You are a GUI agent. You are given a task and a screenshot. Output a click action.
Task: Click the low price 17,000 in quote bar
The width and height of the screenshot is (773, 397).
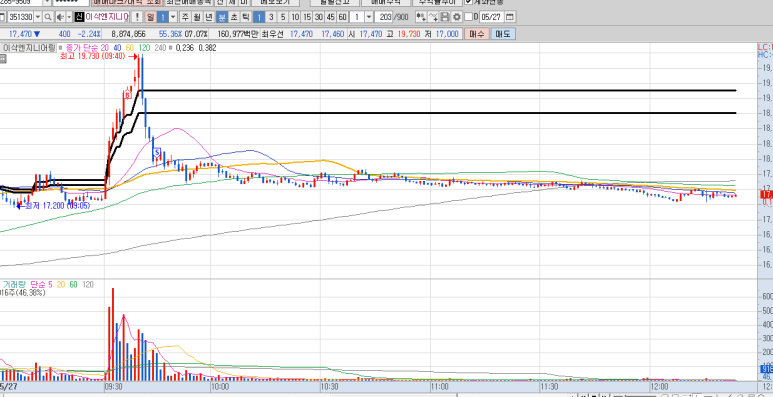(x=447, y=34)
